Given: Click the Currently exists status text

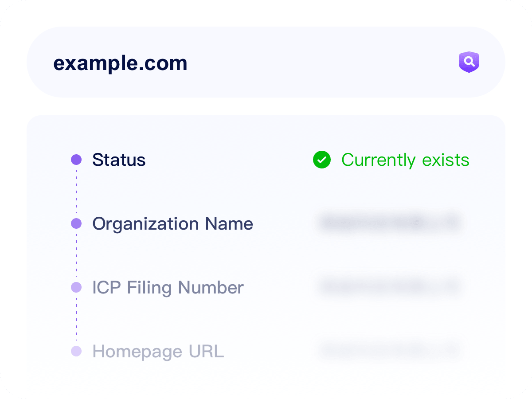Looking at the screenshot, I should click(405, 160).
